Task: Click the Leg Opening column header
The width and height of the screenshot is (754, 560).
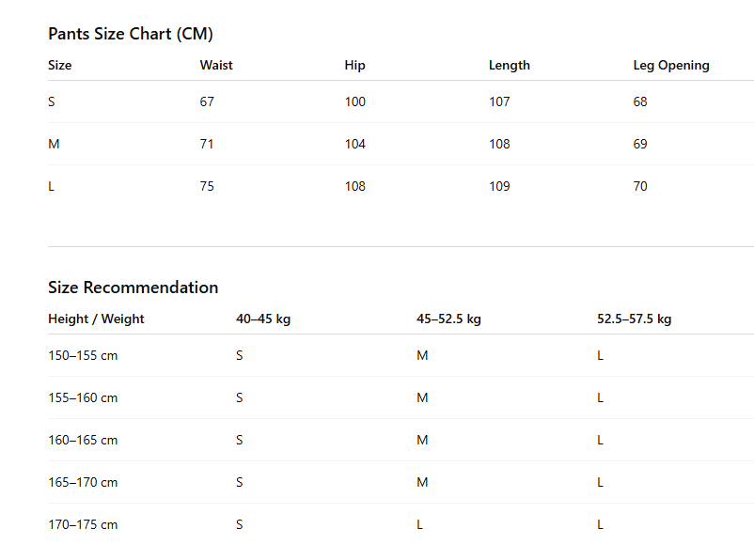Action: point(671,66)
